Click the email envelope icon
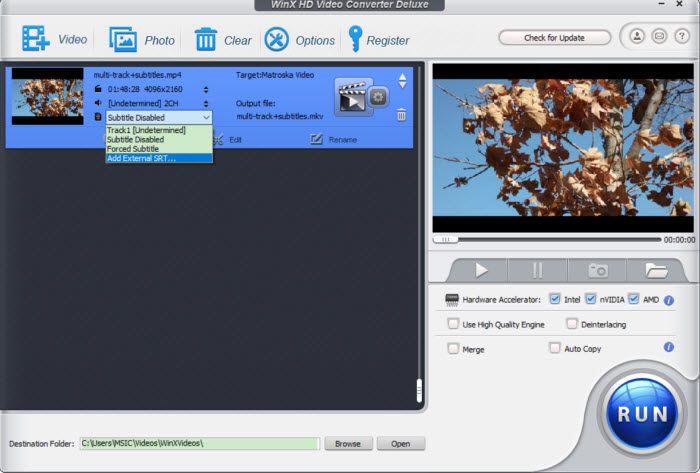This screenshot has width=700, height=473. [659, 36]
